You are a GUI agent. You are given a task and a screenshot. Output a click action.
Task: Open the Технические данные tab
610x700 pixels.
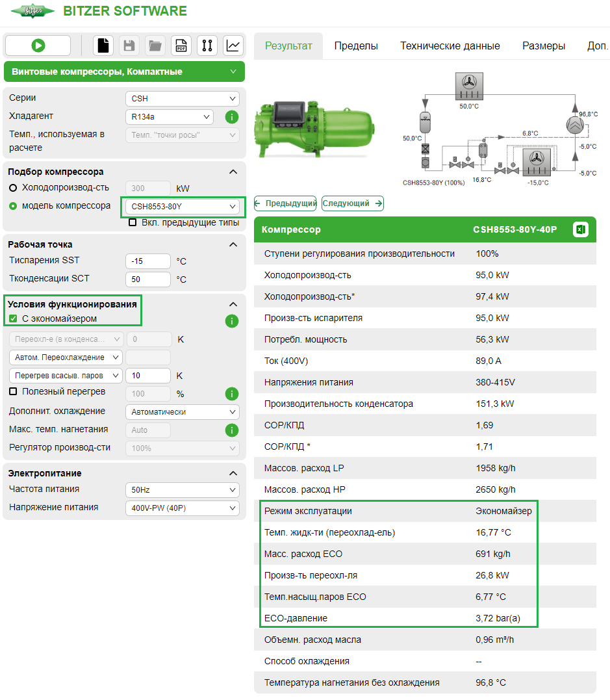450,45
